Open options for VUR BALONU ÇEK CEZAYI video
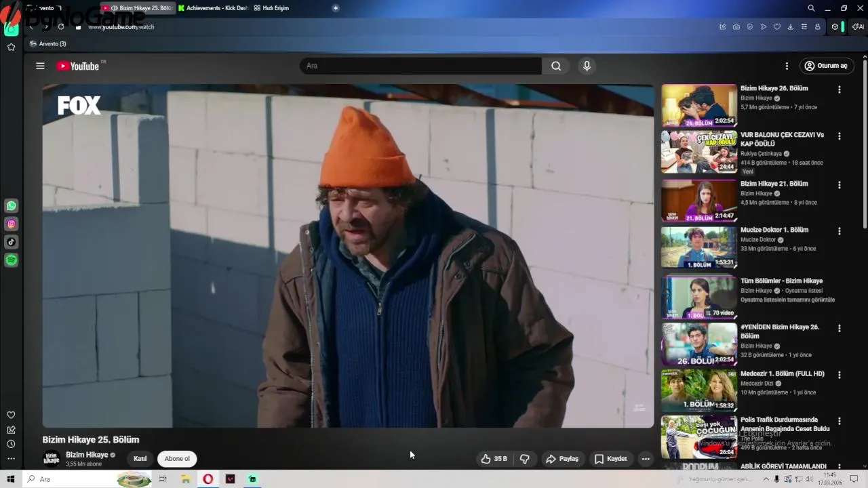 pyautogui.click(x=839, y=136)
